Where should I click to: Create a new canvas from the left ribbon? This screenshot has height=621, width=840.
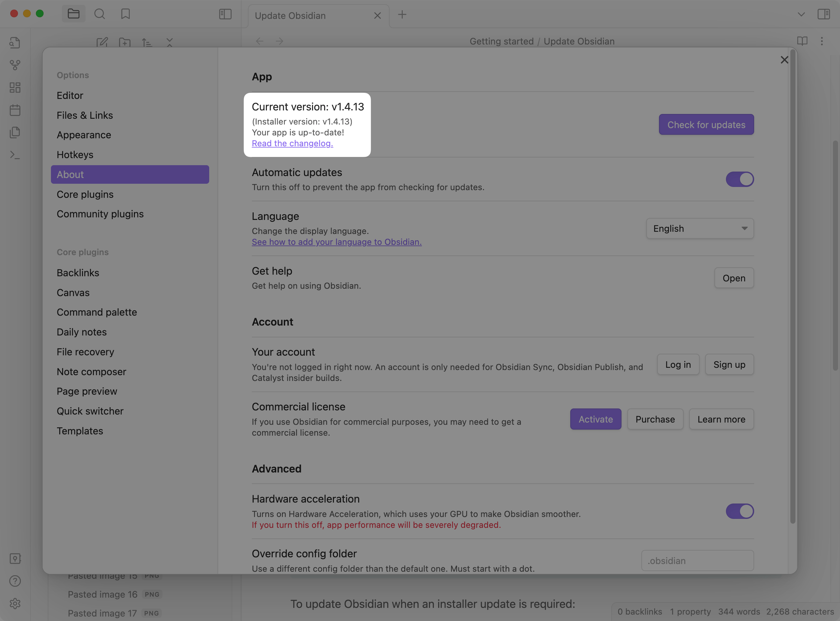tap(15, 88)
